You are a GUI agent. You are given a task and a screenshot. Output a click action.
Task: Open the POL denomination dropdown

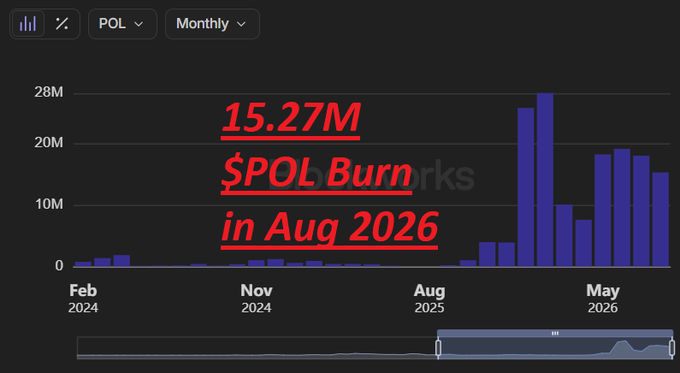[122, 24]
